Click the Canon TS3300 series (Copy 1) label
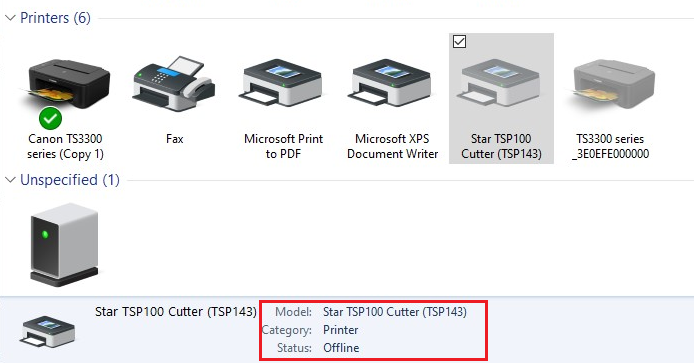 (65, 147)
